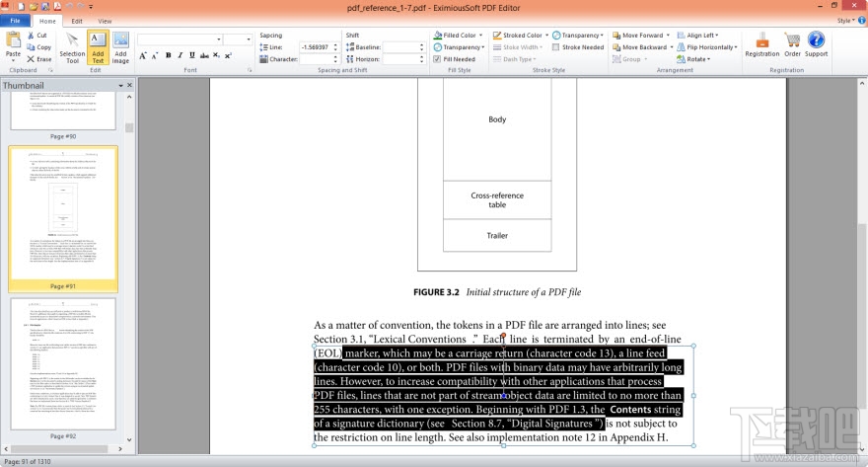
Task: Open Fill Style Transparency dropdown
Action: (x=459, y=47)
